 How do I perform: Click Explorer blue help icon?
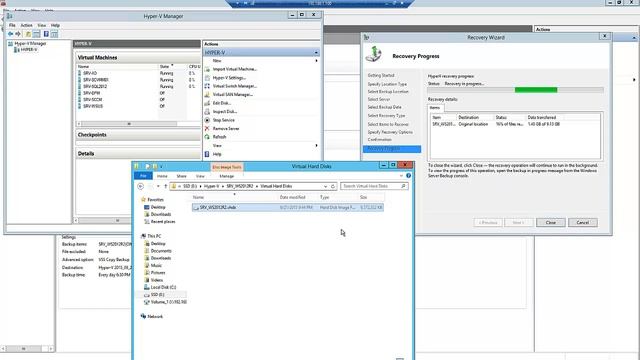click(408, 176)
